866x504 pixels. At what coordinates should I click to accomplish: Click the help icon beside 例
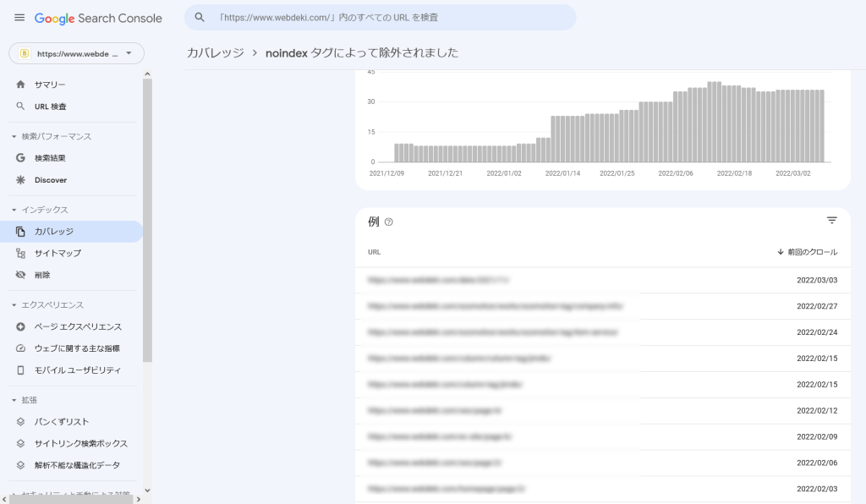[x=389, y=222]
